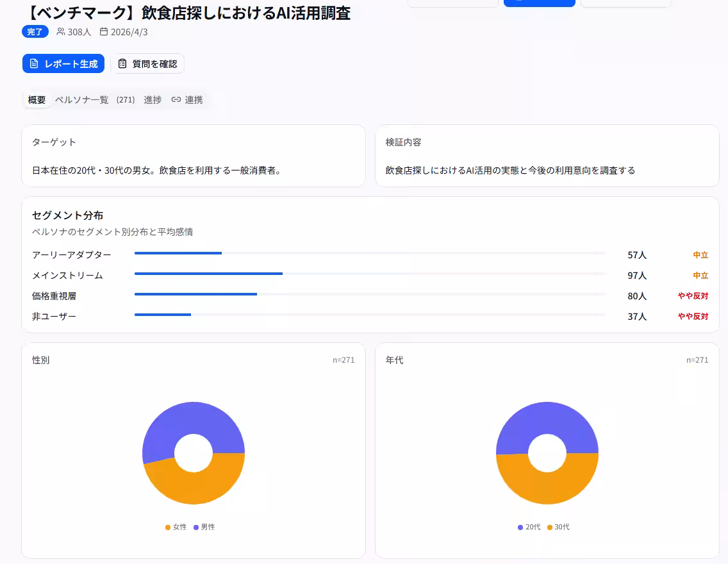Select the 概要 tab

37,100
